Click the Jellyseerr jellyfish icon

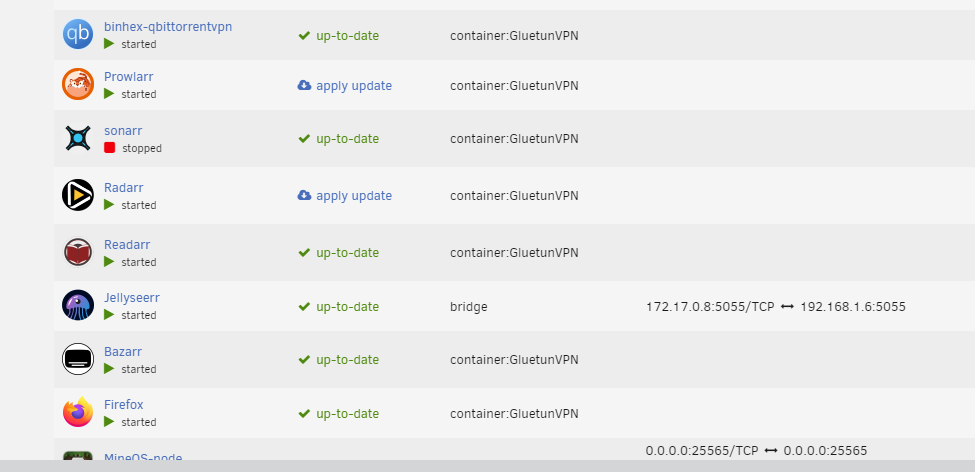coord(78,305)
